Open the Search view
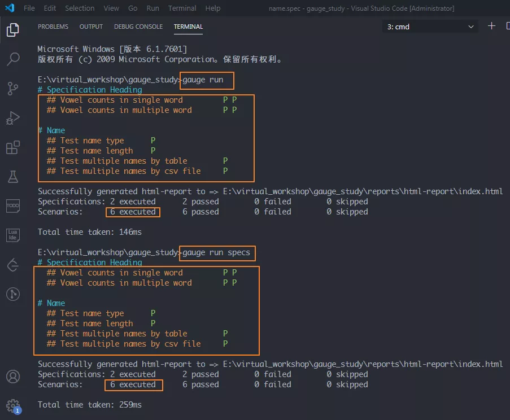This screenshot has width=510, height=420. [12, 59]
